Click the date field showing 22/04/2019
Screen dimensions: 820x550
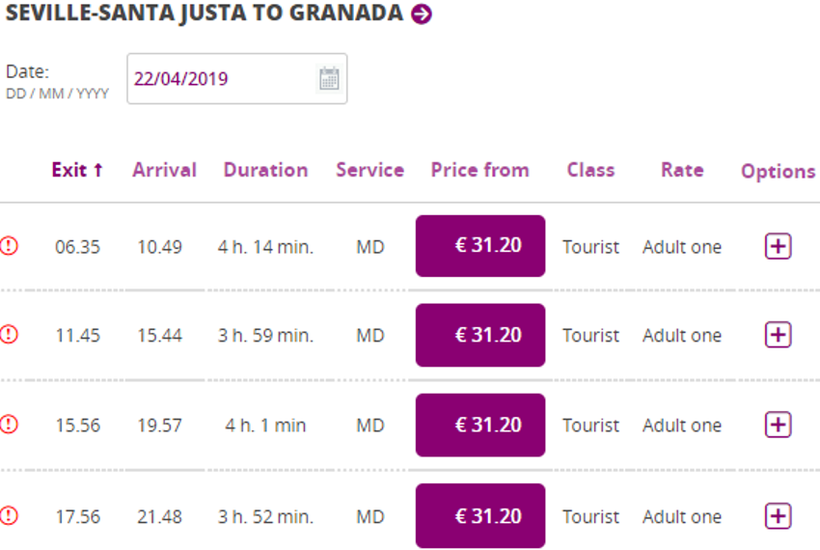(220, 79)
